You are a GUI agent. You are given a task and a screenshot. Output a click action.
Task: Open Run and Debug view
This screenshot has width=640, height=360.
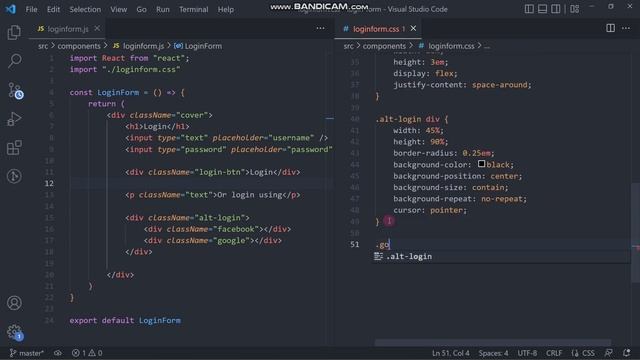pos(14,119)
